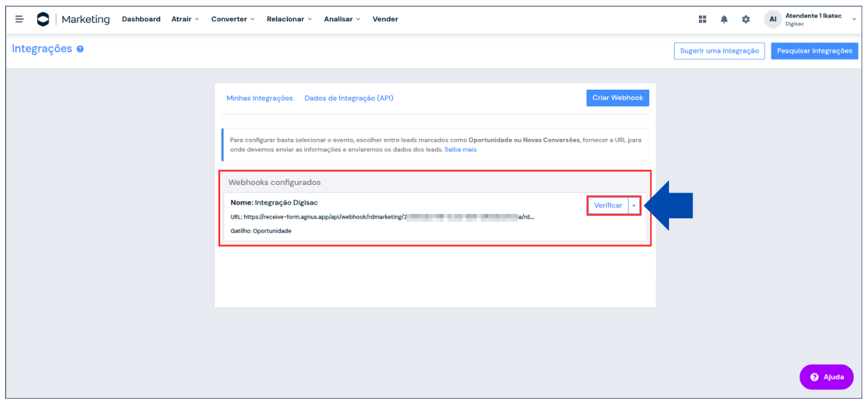Go to Dashboard in top navigation

click(x=141, y=19)
